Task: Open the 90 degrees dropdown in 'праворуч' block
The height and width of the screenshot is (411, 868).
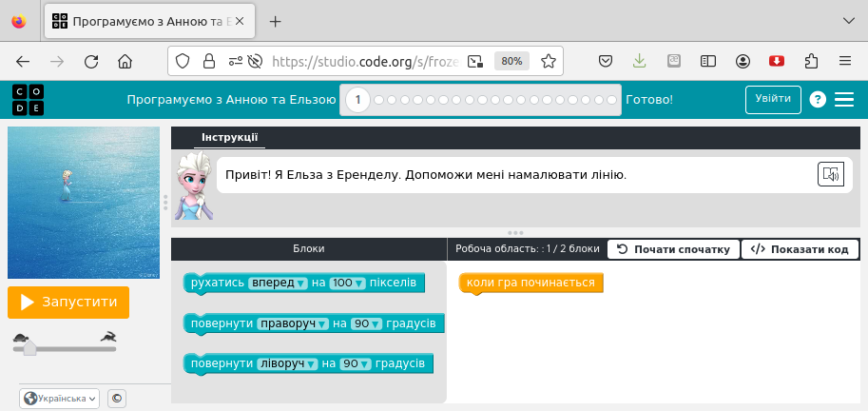Action: [x=366, y=323]
